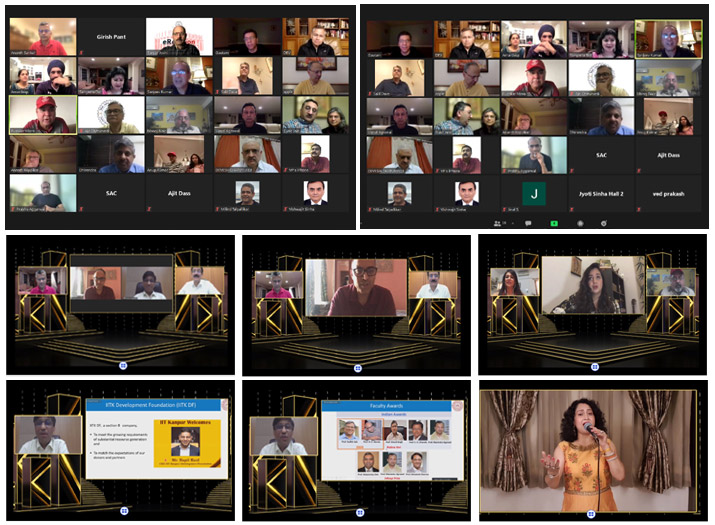Click the Record icon in the Zoom toolbar
Image resolution: width=715 pixels, height=525 pixels.
(579, 224)
